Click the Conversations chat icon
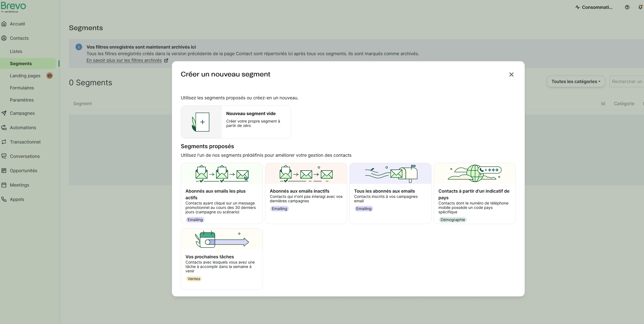 4,156
